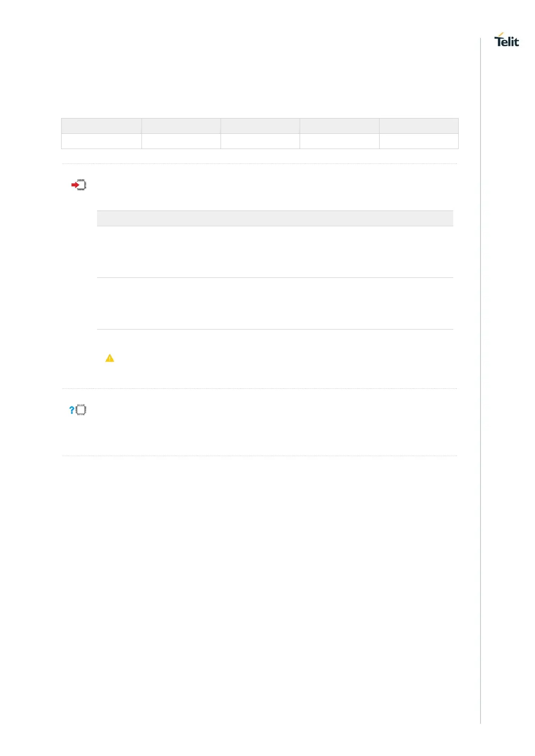Image resolution: width=535 pixels, height=756 pixels.
Task: Click first white cell in top table
Action: pos(102,141)
